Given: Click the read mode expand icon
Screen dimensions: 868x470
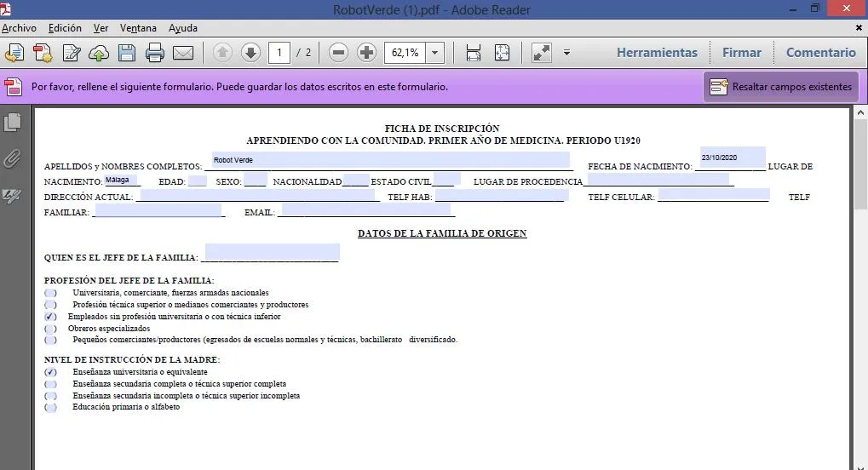Looking at the screenshot, I should pos(542,53).
